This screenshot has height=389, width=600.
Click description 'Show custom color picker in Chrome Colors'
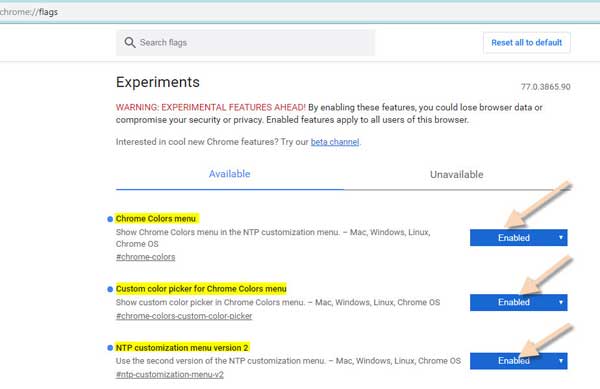click(278, 303)
